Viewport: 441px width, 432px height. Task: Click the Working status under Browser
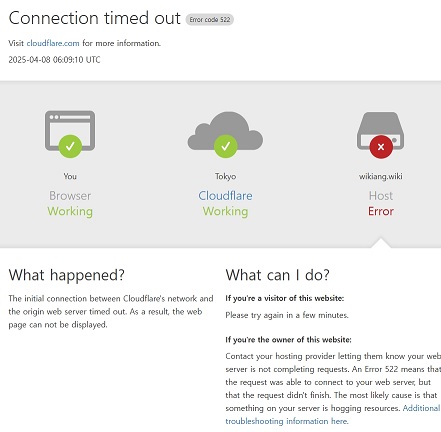70,211
